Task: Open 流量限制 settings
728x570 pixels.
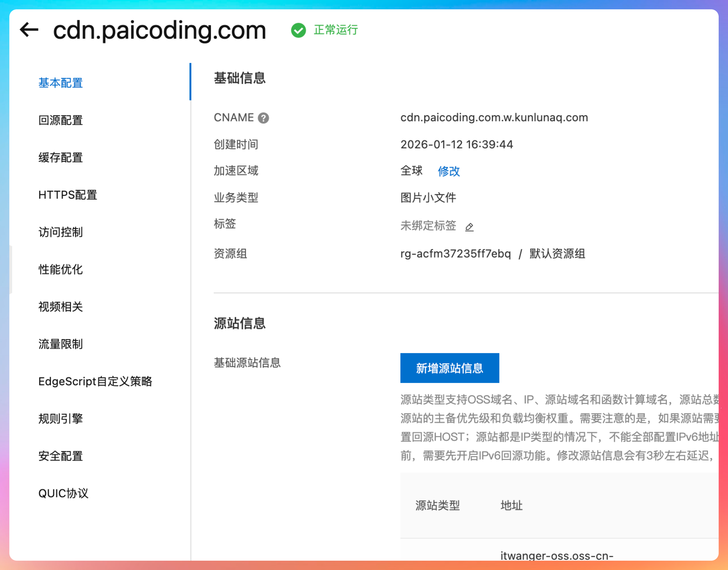Action: click(x=60, y=344)
